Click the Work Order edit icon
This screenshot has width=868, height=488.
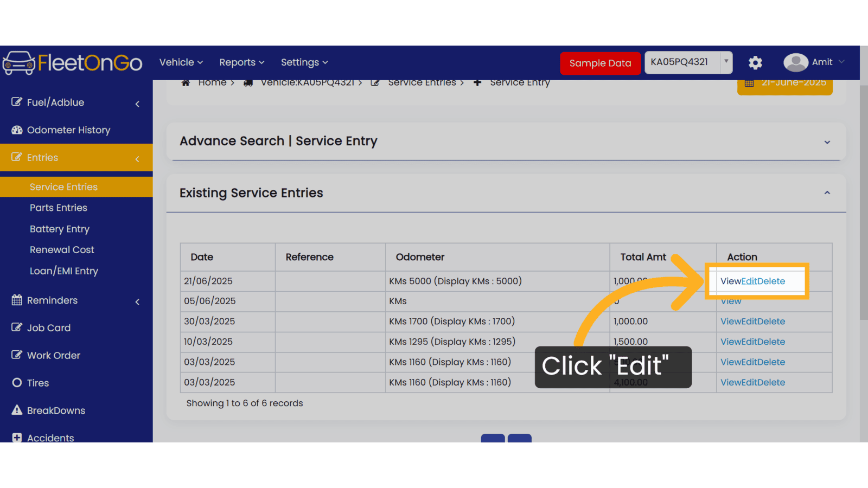[x=17, y=355]
